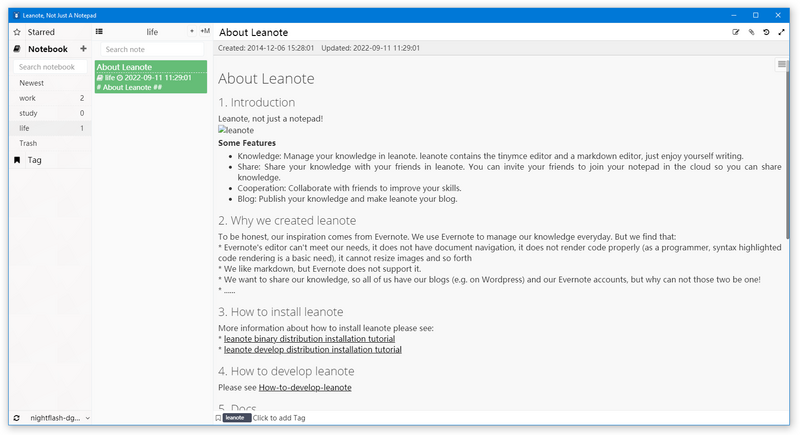Viewport: 800px width, 435px height.
Task: Open the study notebook
Action: [50, 113]
